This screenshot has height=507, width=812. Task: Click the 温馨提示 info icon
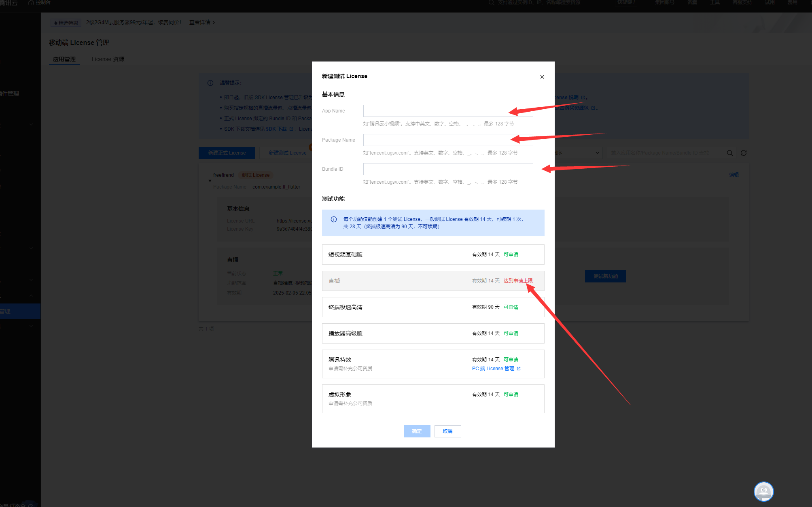coord(210,83)
